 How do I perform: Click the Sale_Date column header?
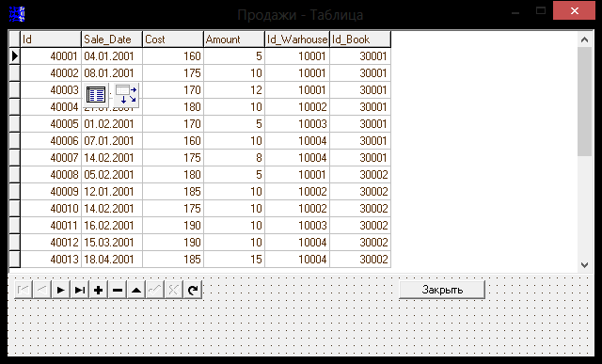112,40
